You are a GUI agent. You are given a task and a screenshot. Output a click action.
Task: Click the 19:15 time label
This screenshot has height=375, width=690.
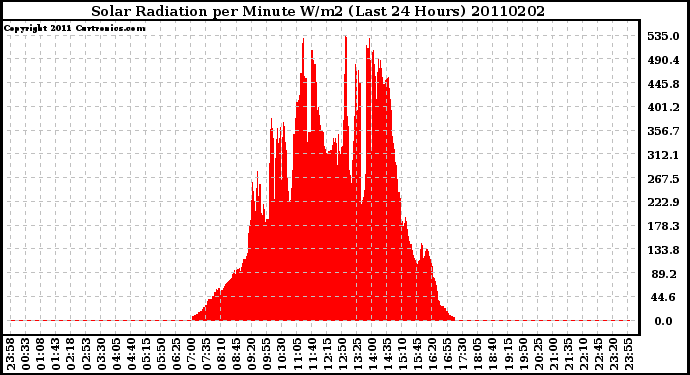[507, 355]
